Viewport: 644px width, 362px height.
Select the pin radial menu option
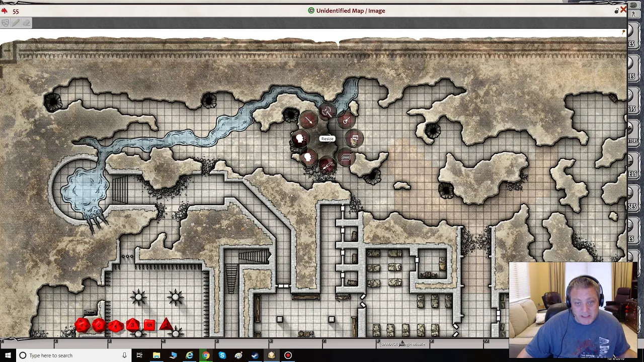[346, 120]
